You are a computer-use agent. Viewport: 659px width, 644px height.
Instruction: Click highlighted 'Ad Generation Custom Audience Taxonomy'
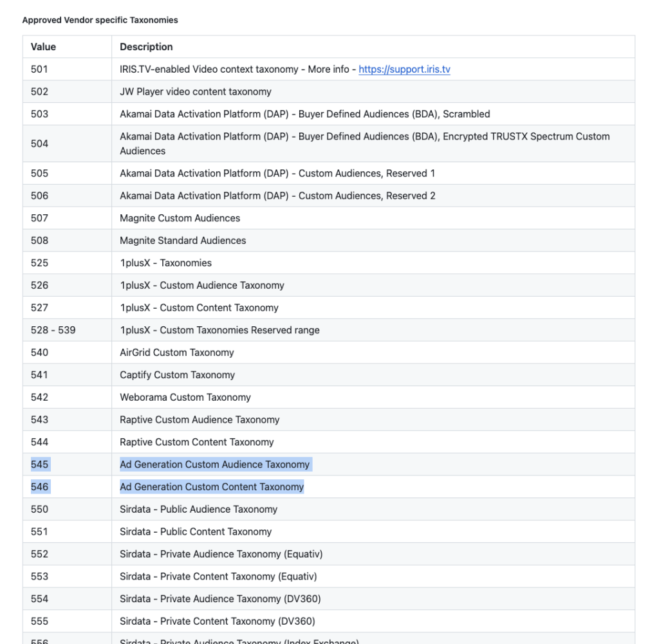(x=214, y=465)
